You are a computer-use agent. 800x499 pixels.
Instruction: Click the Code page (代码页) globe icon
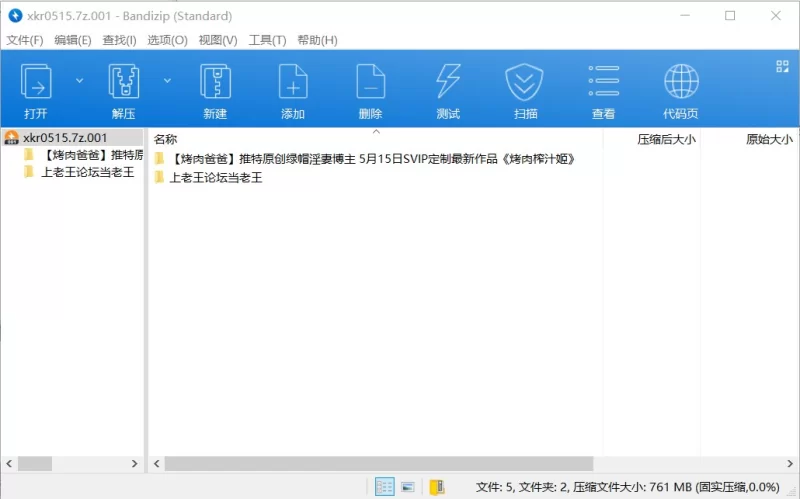681,81
